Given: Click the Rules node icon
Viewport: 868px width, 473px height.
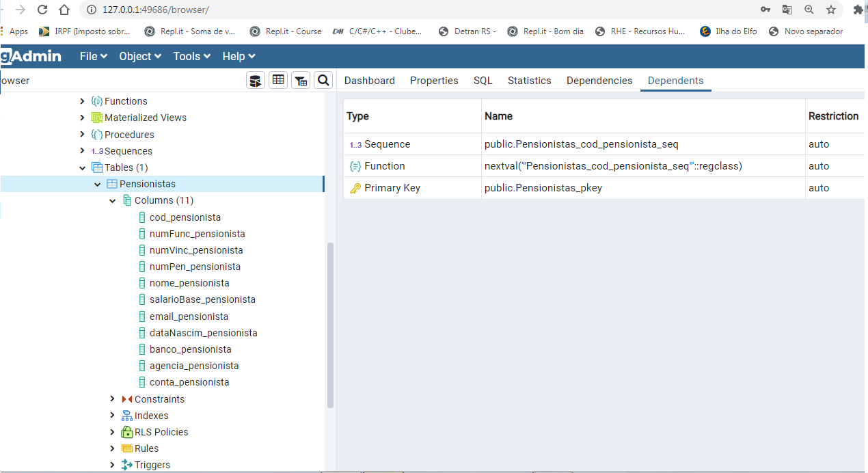Looking at the screenshot, I should (x=127, y=448).
